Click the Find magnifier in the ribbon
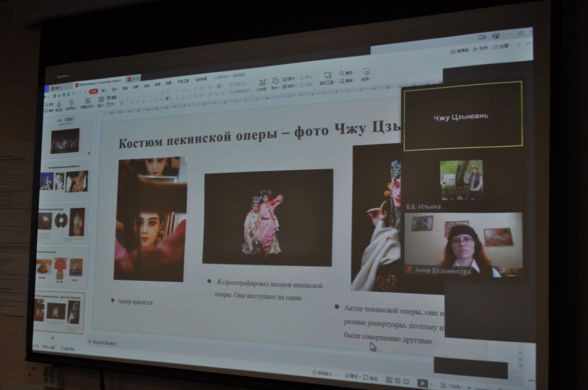Screen dimensions: 588x390 tap(341, 73)
